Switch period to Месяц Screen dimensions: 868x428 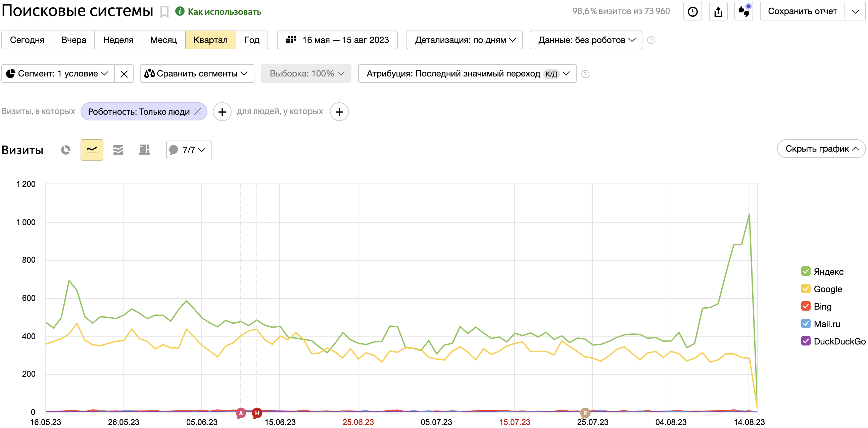pyautogui.click(x=163, y=40)
